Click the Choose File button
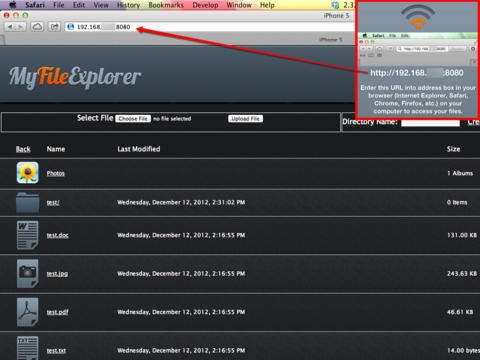The width and height of the screenshot is (480, 360). 133,119
